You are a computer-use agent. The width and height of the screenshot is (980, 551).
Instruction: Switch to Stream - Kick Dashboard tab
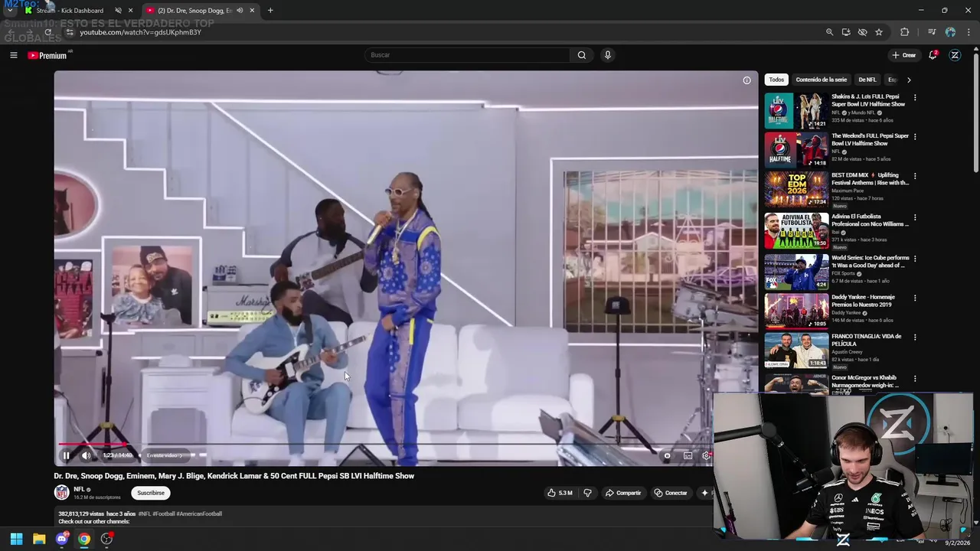[x=70, y=11]
